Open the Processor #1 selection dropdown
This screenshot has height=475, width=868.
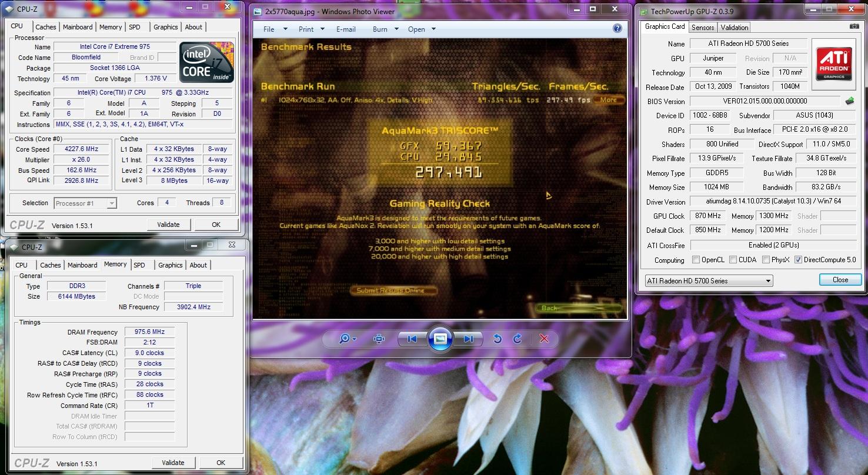point(85,203)
